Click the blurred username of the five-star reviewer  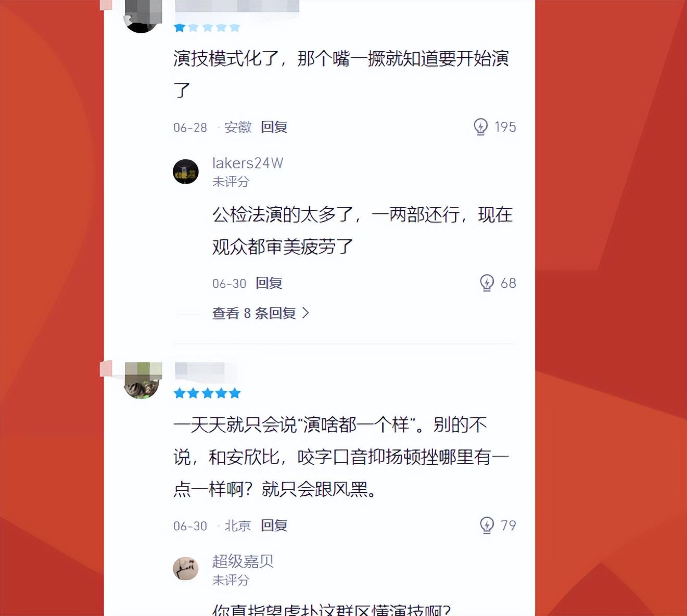[x=200, y=370]
